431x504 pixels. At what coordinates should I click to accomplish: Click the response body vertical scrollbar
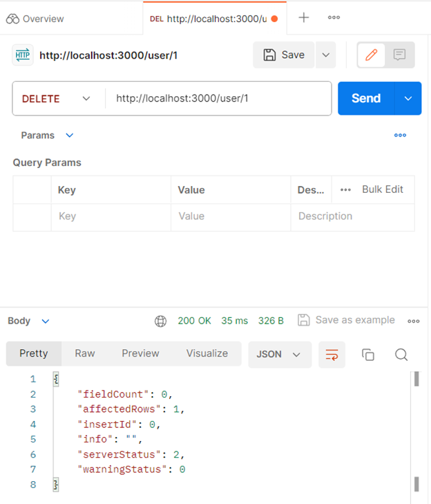coord(416,429)
